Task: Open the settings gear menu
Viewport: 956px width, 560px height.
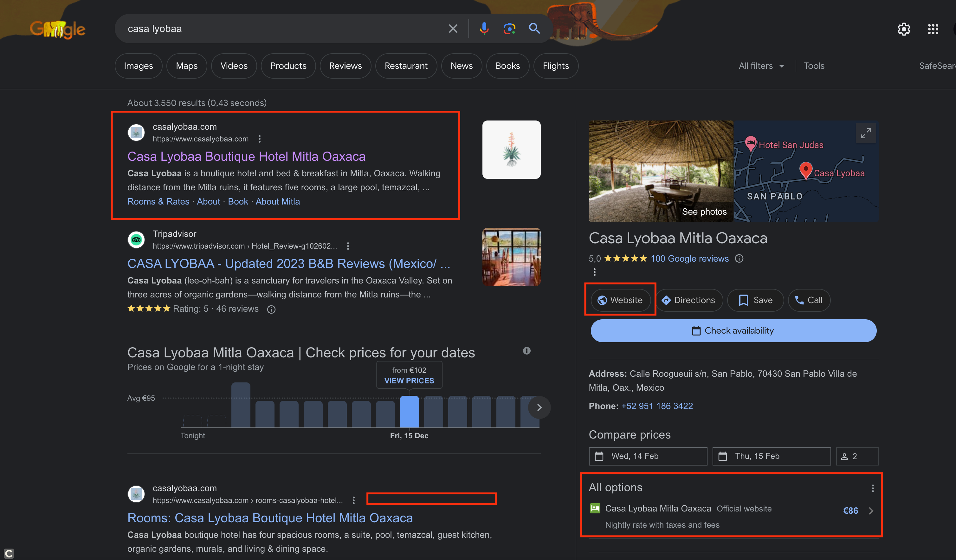Action: (x=904, y=29)
